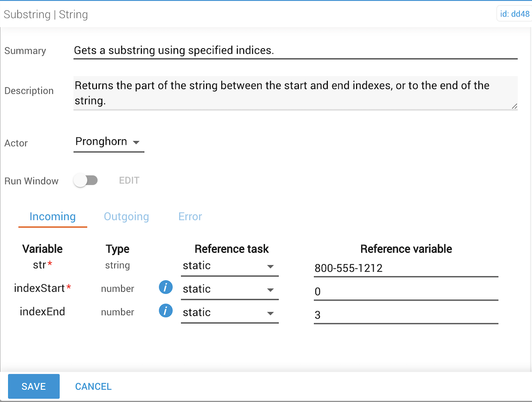Click the info icon next to indexStart

[x=166, y=288]
